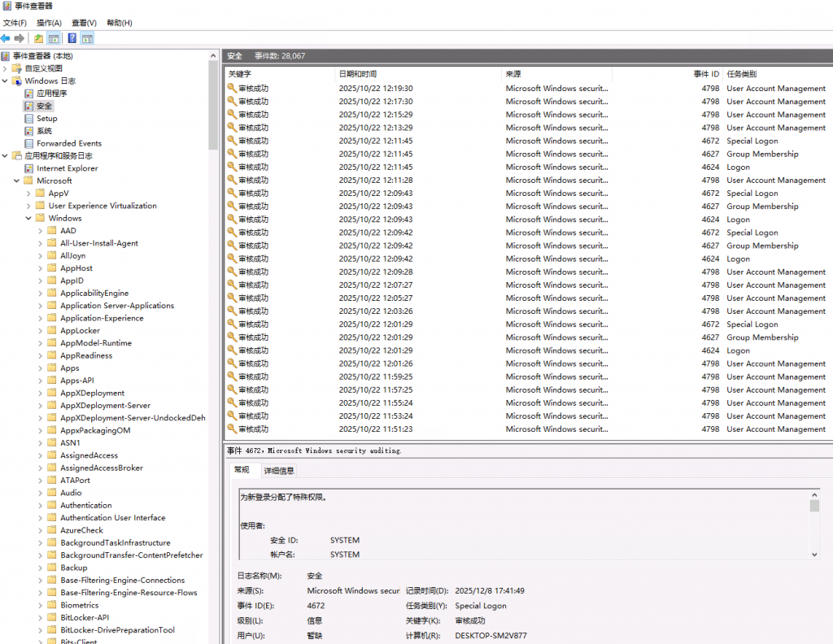Viewport: 833px width, 644px height.
Task: Switch to the 详细信息 tab
Action: pos(278,470)
